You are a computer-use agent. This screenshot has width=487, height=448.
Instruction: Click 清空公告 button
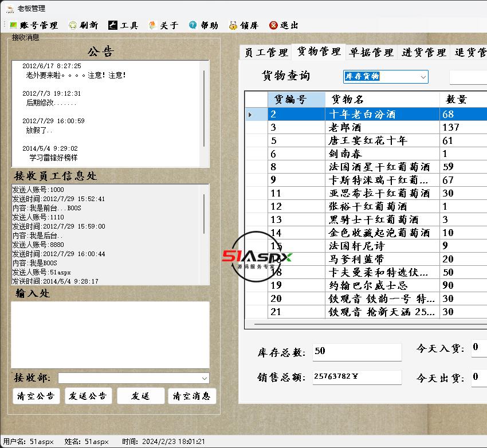coord(36,396)
